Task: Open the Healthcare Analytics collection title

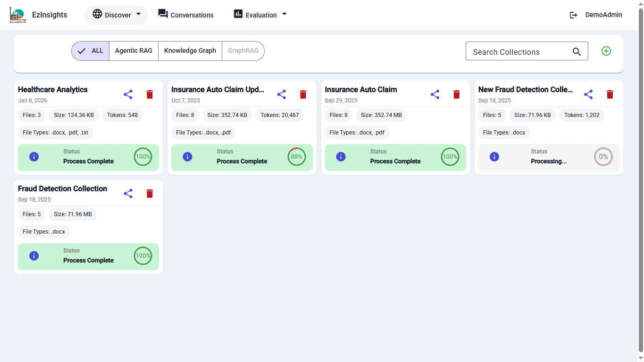Action: tap(53, 90)
